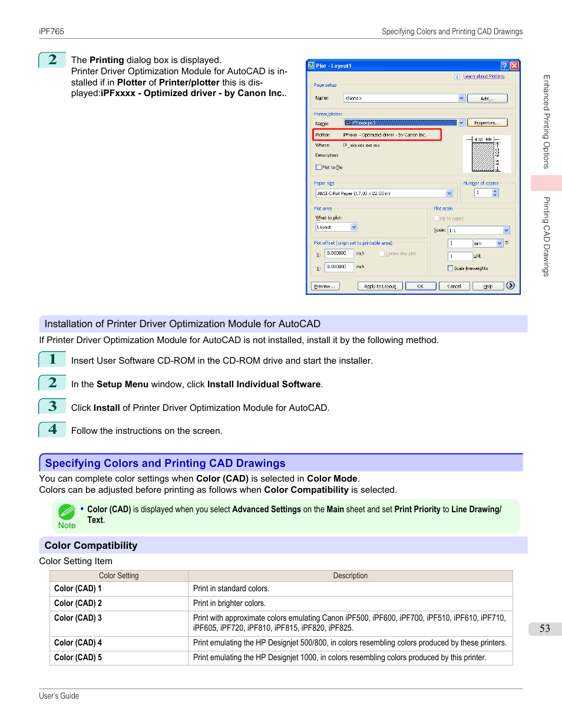Click the Number of copies input field
This screenshot has height=728, width=562.
(x=483, y=193)
